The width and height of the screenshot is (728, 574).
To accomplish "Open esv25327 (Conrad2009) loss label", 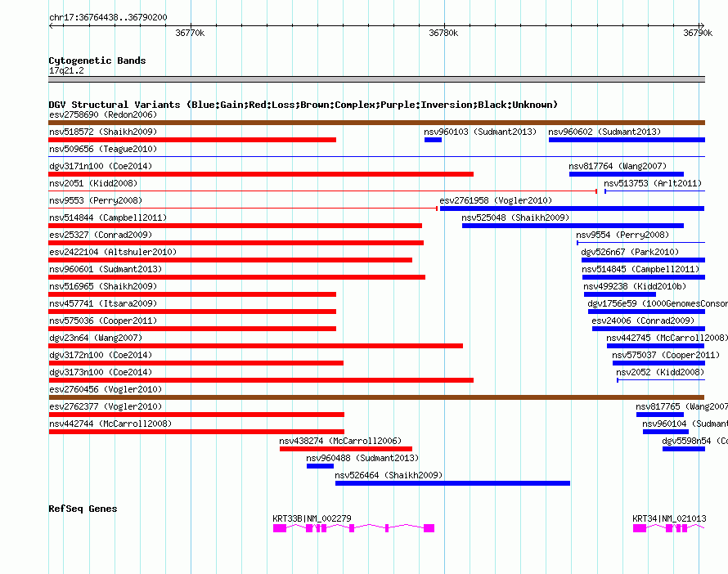I will click(x=101, y=235).
